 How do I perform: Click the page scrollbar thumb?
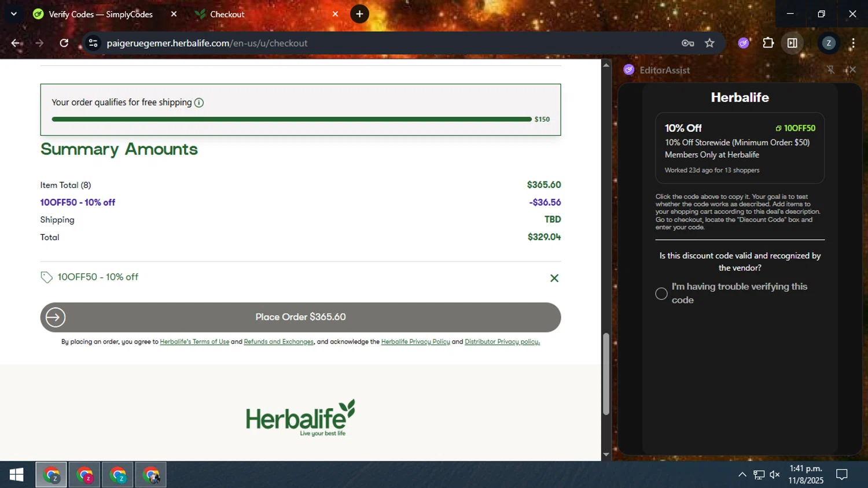(606, 374)
